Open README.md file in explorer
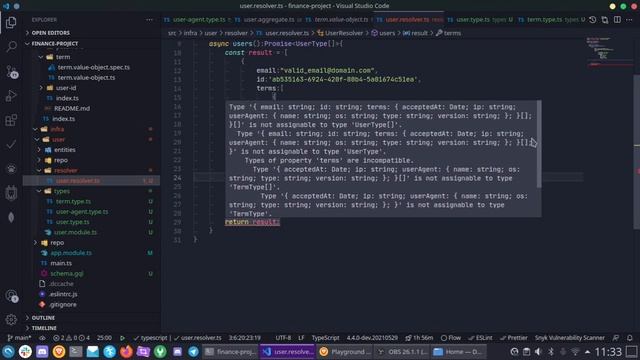The image size is (640, 360). coord(91,108)
